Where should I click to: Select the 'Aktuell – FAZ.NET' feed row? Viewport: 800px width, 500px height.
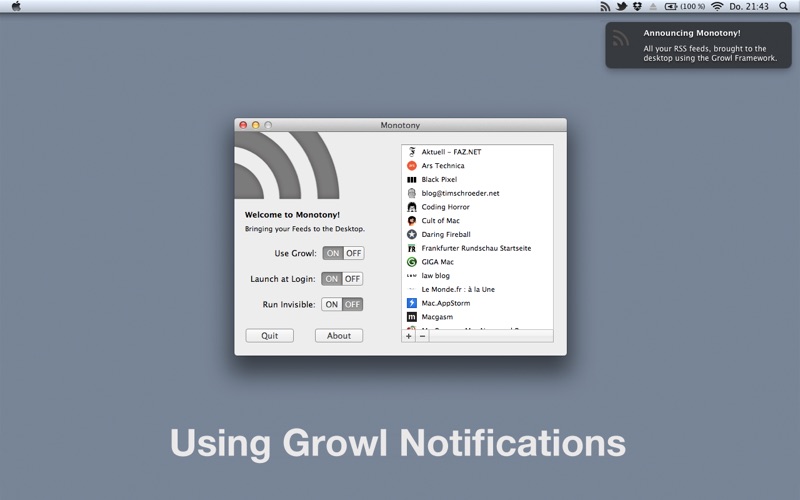point(477,152)
